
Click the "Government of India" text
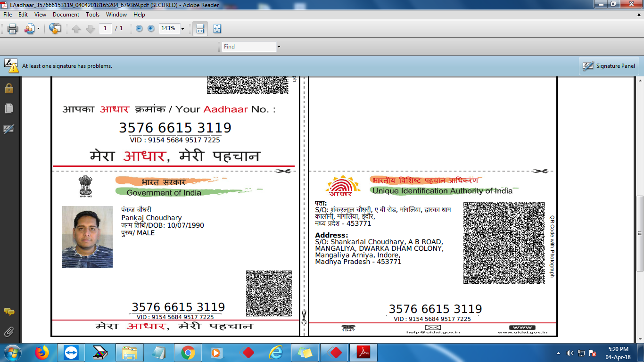click(164, 193)
